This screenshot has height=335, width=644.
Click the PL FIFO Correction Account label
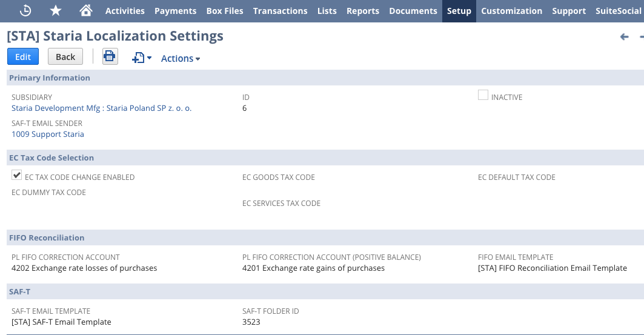pos(65,257)
